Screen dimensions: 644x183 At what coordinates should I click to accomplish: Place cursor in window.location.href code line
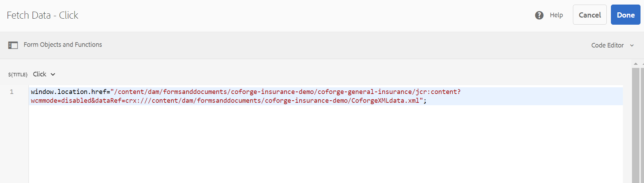pos(246,92)
